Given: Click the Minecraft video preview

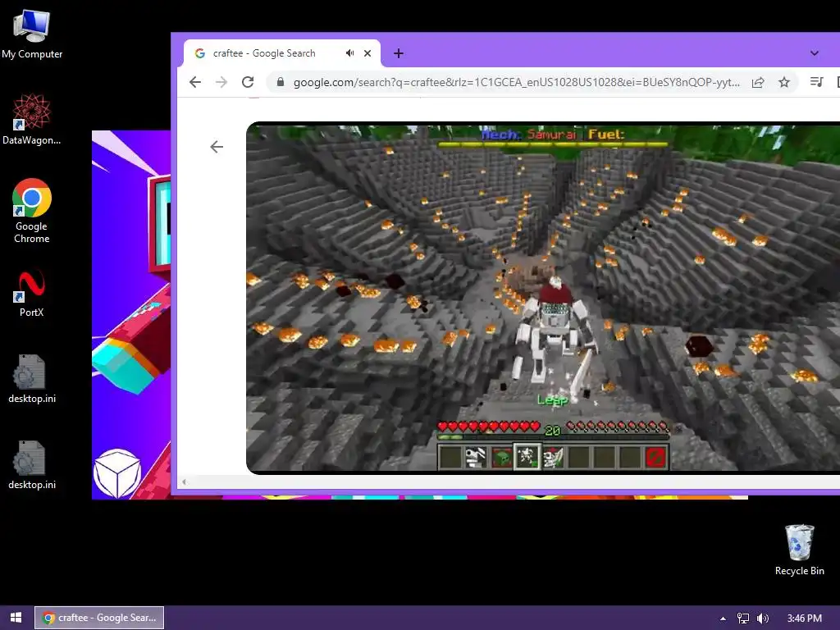Looking at the screenshot, I should (543, 298).
